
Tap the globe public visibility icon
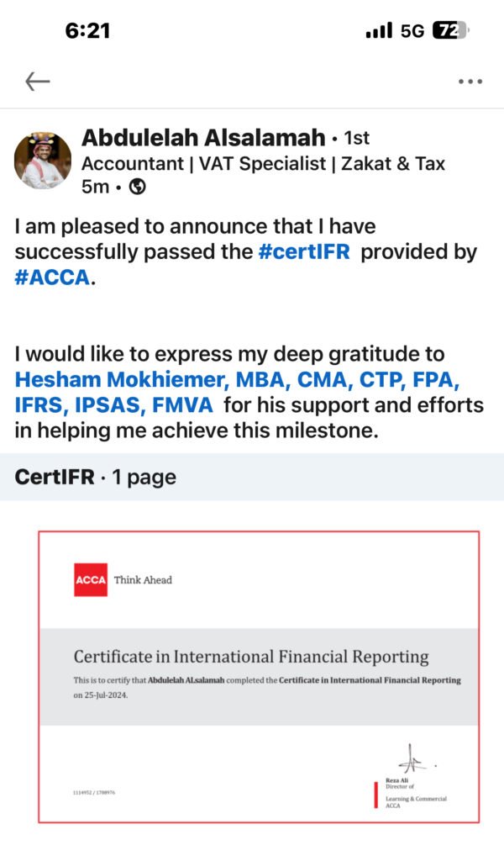(x=136, y=187)
